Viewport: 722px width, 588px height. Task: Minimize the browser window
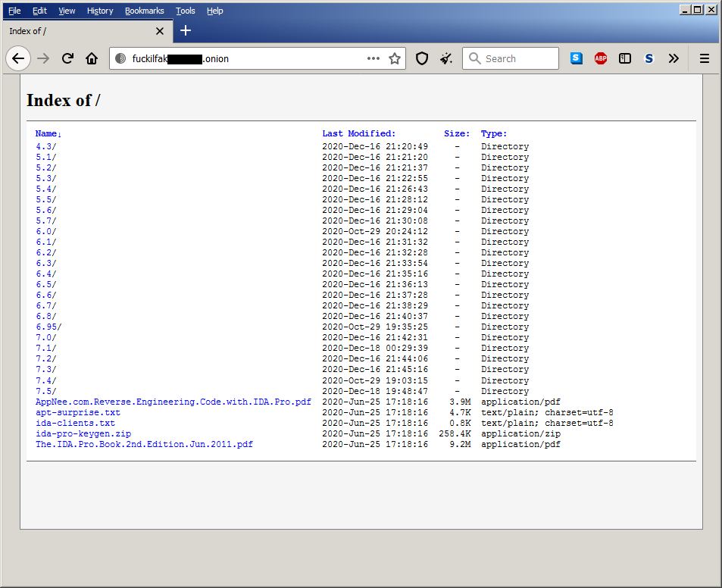[x=685, y=10]
